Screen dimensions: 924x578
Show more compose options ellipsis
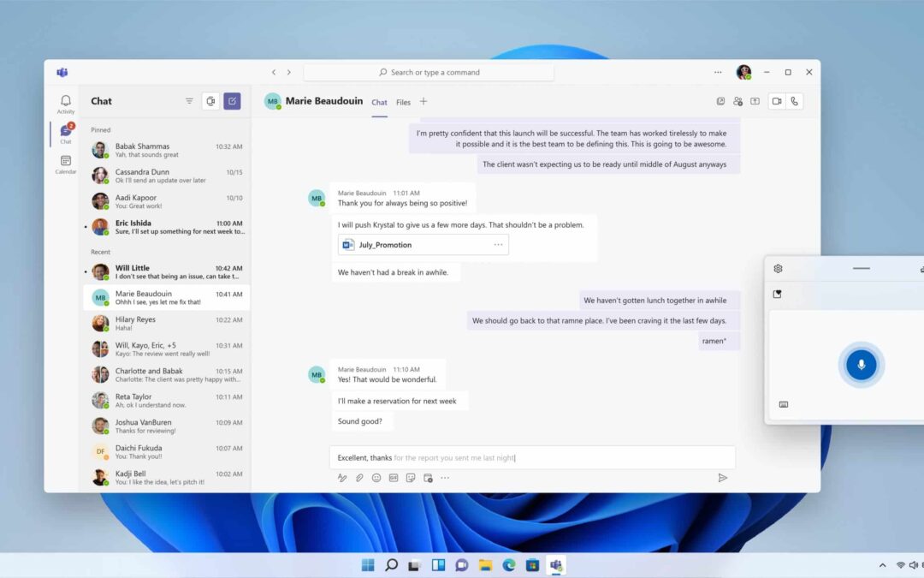tap(445, 478)
